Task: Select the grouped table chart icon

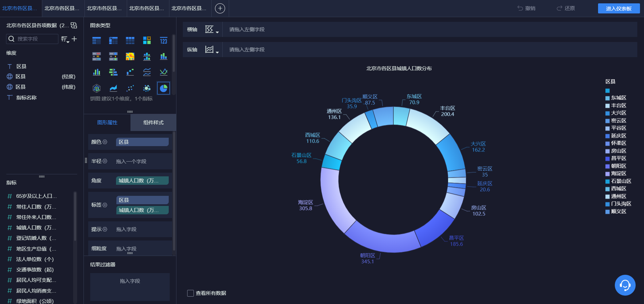Action: point(97,41)
